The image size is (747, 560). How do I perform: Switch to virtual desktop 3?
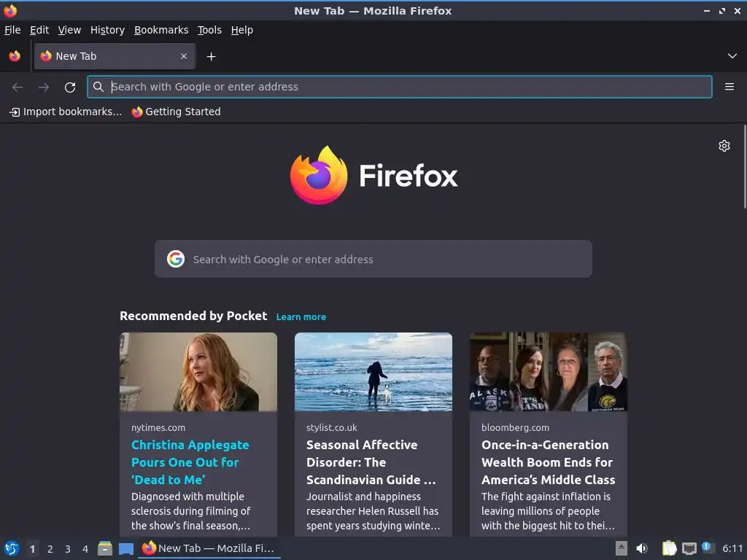tap(68, 549)
